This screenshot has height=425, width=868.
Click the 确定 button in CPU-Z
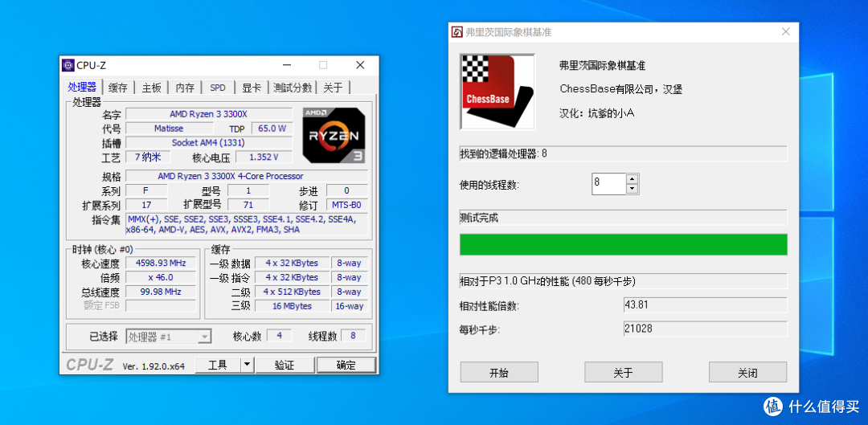pyautogui.click(x=346, y=365)
